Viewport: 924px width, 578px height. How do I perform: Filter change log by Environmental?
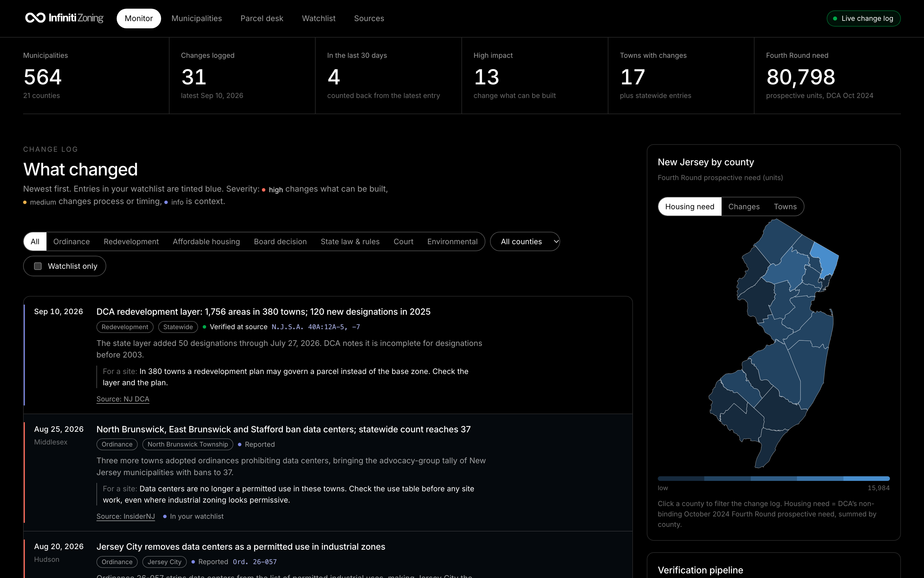point(452,242)
